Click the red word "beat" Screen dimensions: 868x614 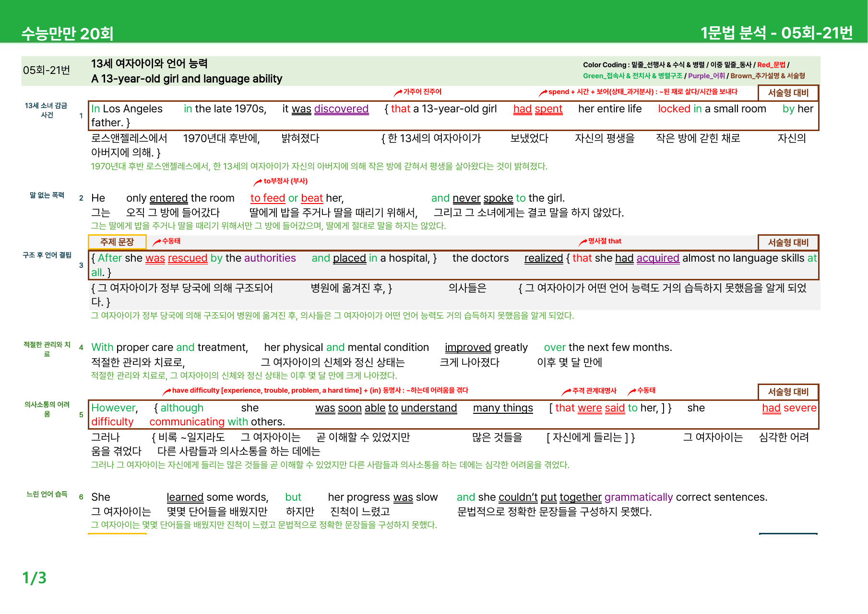[312, 198]
